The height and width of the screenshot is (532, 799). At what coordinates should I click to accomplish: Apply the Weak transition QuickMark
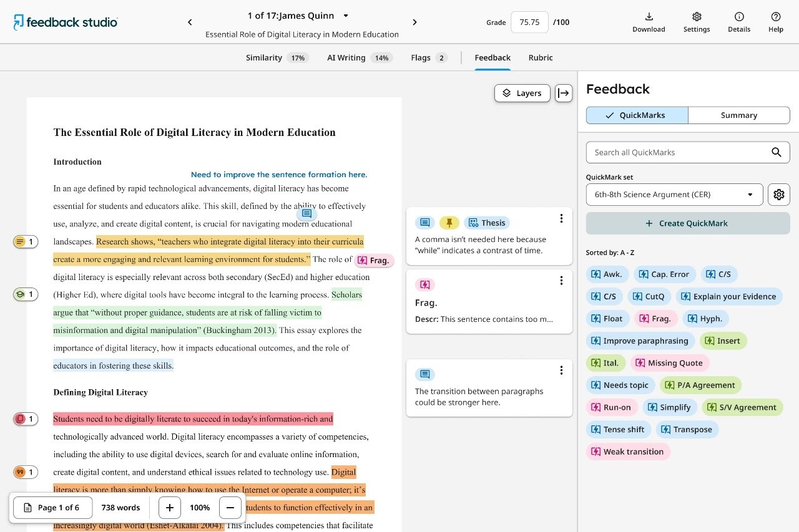628,451
